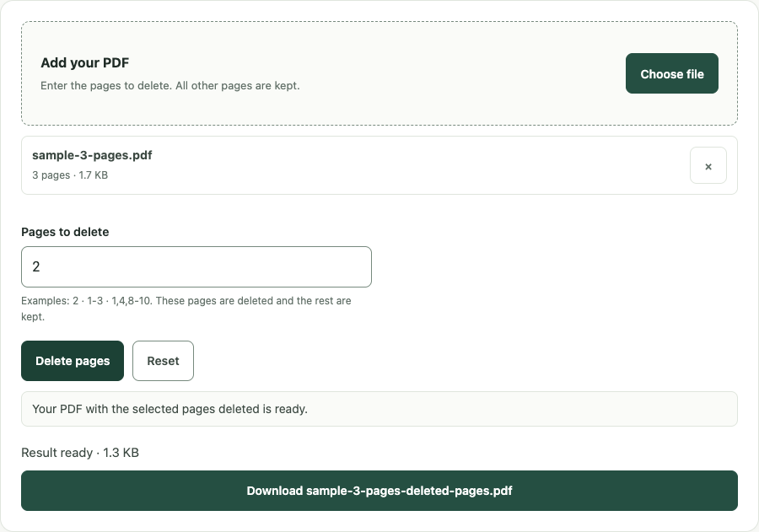Click the 'Pages to delete' label
The image size is (759, 532).
coord(65,232)
